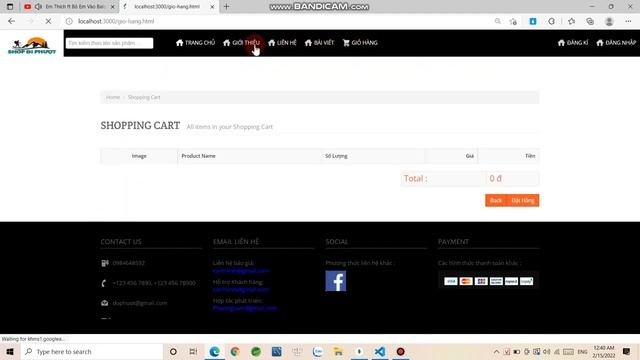
Task: Open taskbar clock and date
Action: point(604,351)
